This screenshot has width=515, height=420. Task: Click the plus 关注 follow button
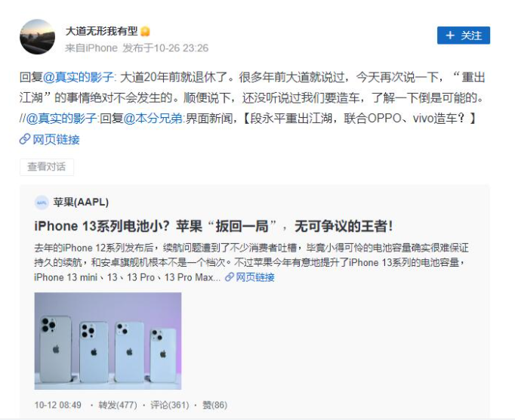464,36
